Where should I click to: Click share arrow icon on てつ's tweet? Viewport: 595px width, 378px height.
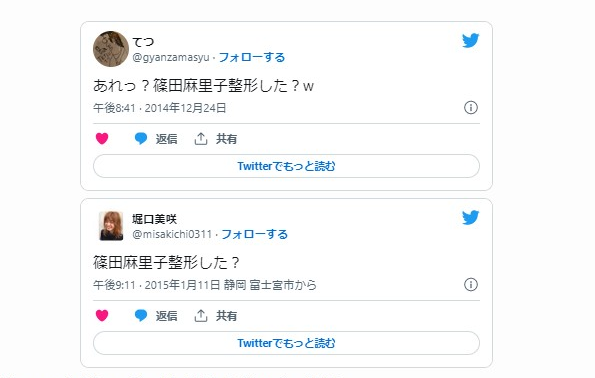(201, 139)
